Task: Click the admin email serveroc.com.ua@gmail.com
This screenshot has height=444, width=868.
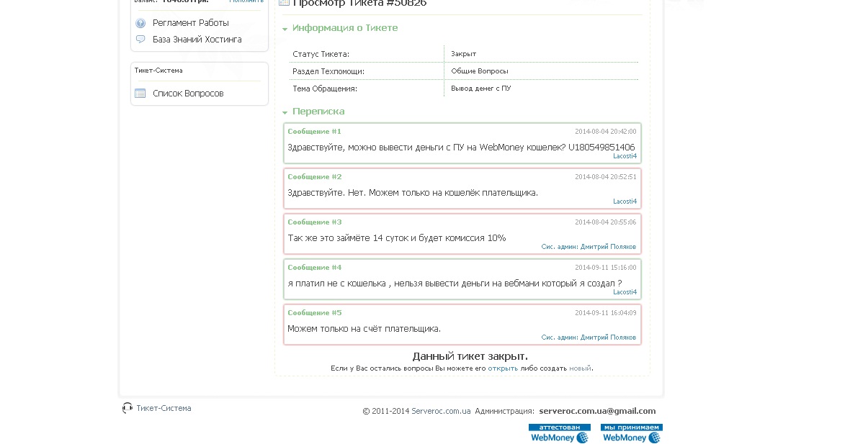Action: (x=597, y=411)
